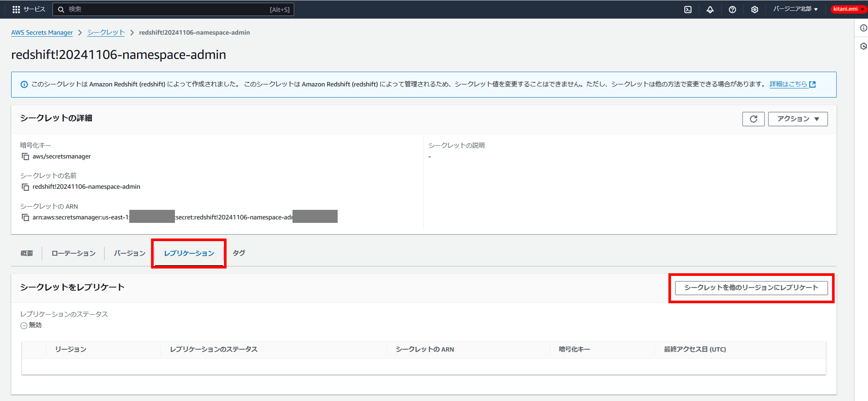Go to シークレット breadcrumb link

coord(106,33)
